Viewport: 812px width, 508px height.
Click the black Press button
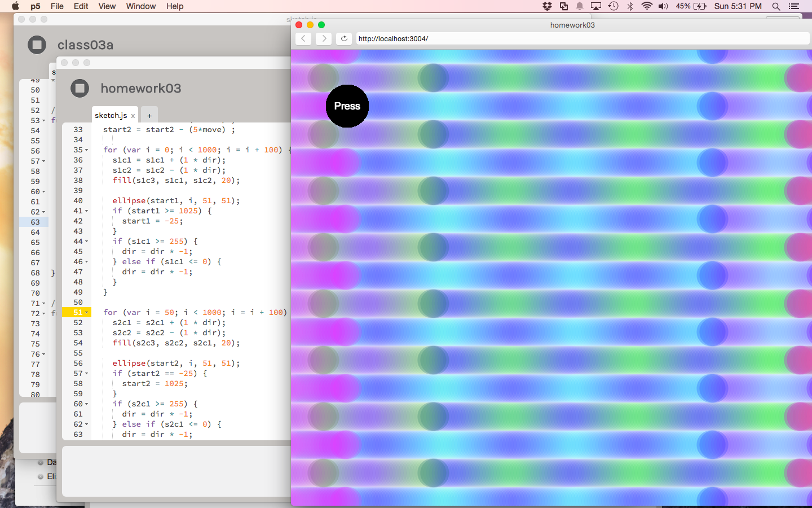(347, 106)
